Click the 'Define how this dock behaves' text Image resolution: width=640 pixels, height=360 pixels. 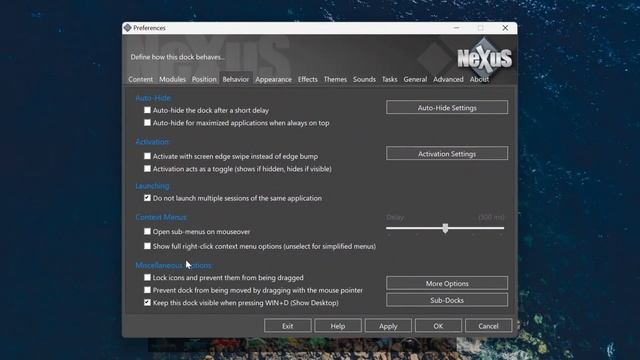click(178, 57)
